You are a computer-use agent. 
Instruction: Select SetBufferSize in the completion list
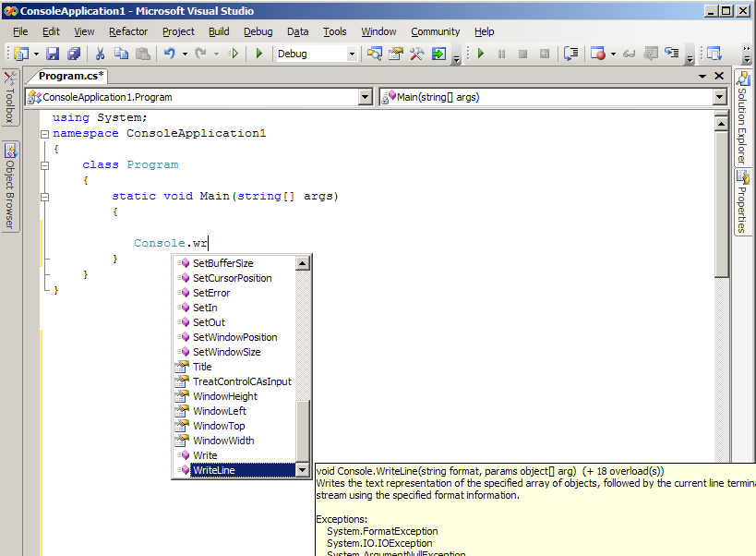[234, 263]
